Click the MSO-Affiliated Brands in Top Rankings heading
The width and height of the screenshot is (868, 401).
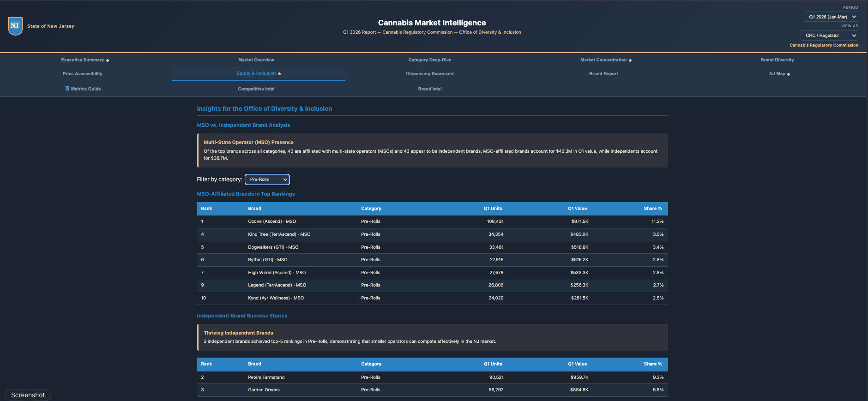[x=246, y=194]
